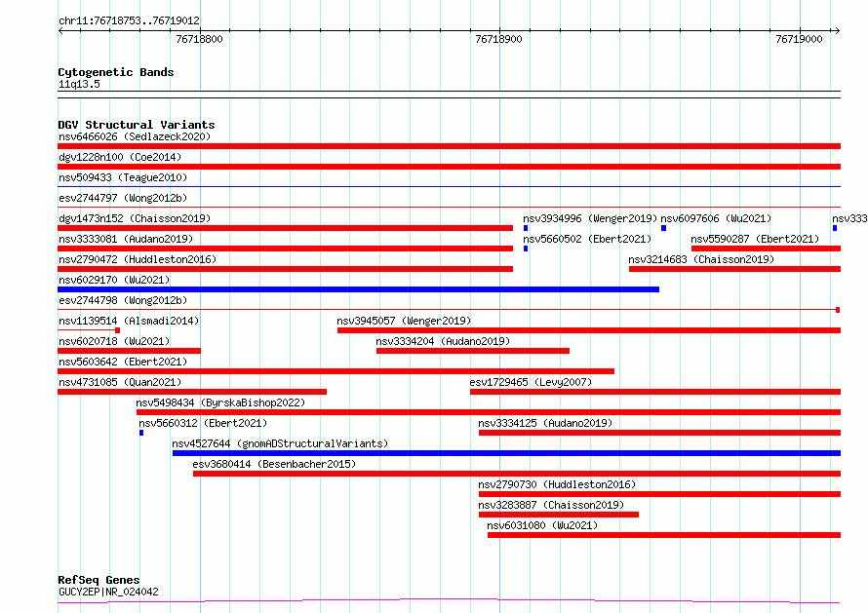Click the Cytogenetic Bands track title
The height and width of the screenshot is (613, 868).
(116, 72)
